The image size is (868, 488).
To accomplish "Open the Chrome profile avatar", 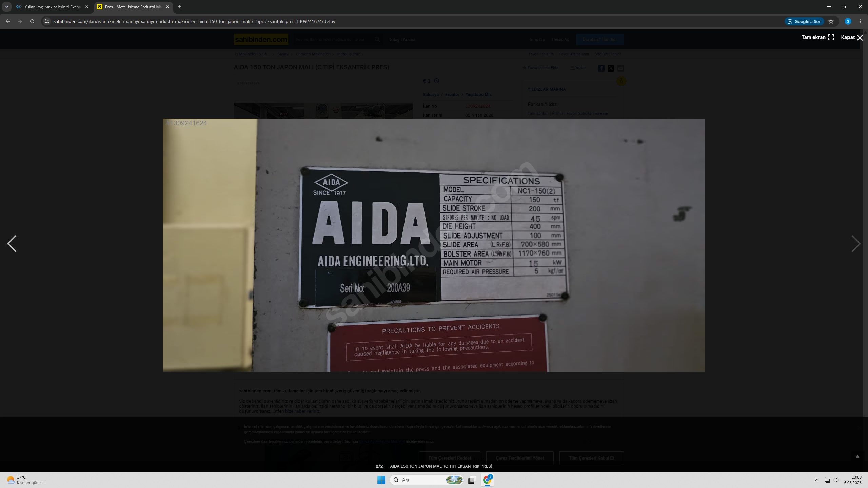I will (x=848, y=21).
